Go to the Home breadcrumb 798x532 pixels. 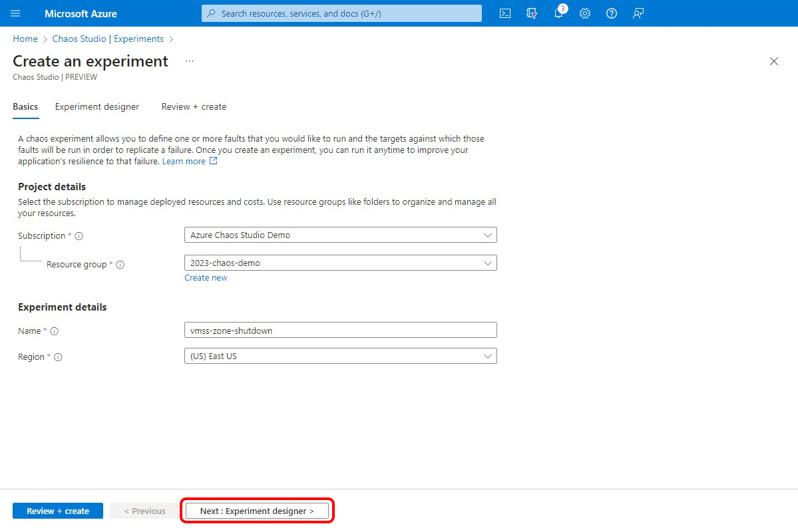[x=25, y=39]
